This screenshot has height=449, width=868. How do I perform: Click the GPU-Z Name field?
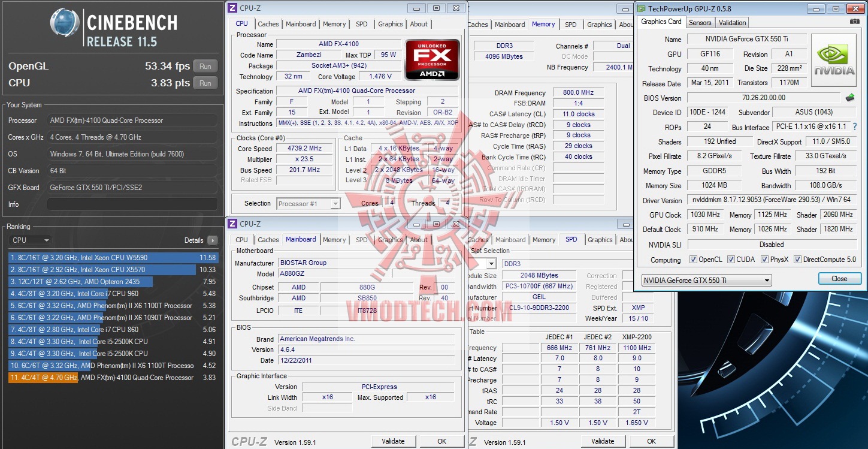[746, 39]
